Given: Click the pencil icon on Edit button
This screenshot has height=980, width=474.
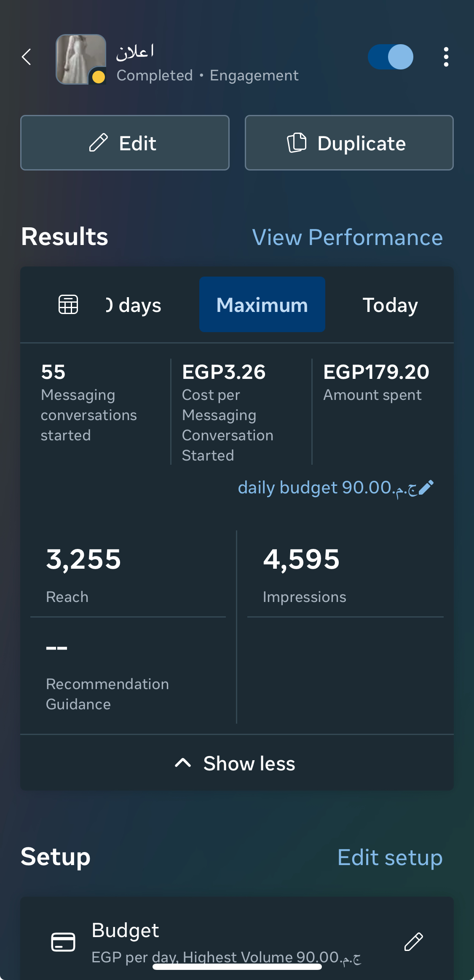Looking at the screenshot, I should [99, 143].
